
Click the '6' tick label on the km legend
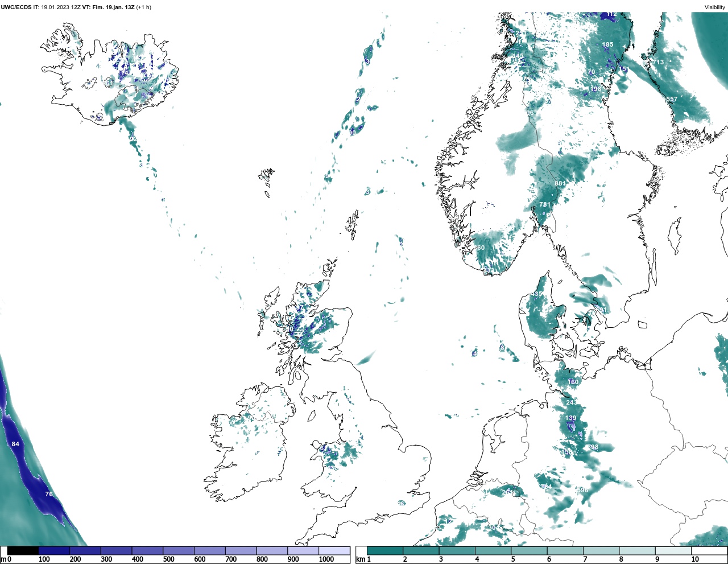pos(549,559)
